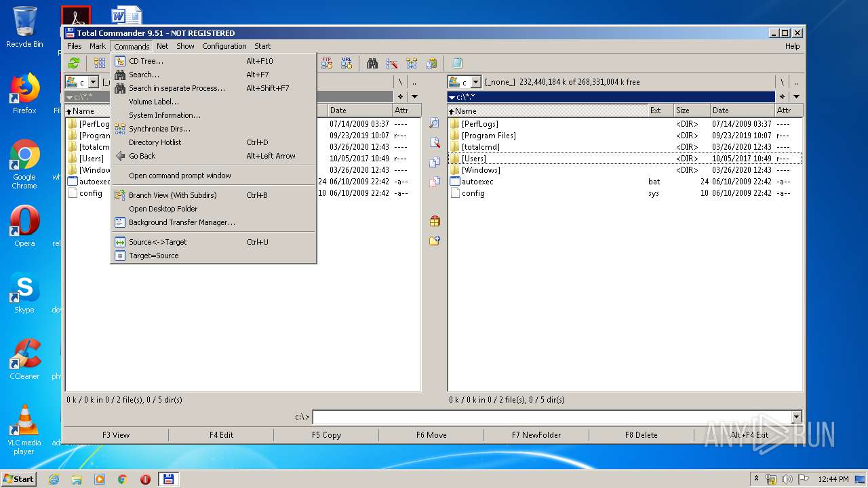Click right panel favorites asterisk button
Viewport: 868px width, 488px height.
click(x=782, y=97)
